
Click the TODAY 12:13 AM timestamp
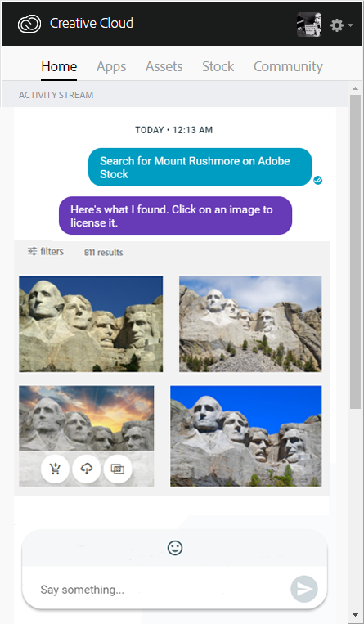(174, 130)
